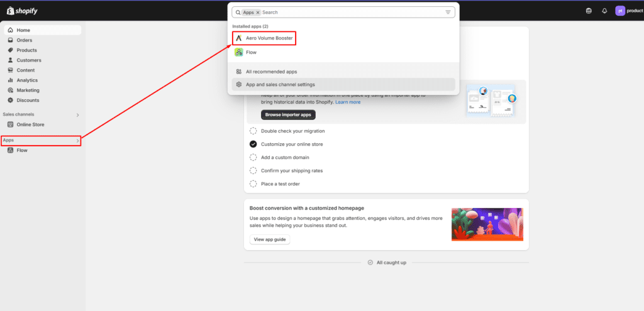Screen dimensions: 644x311
Task: Click the homepage conversion illustration
Action: [x=487, y=224]
